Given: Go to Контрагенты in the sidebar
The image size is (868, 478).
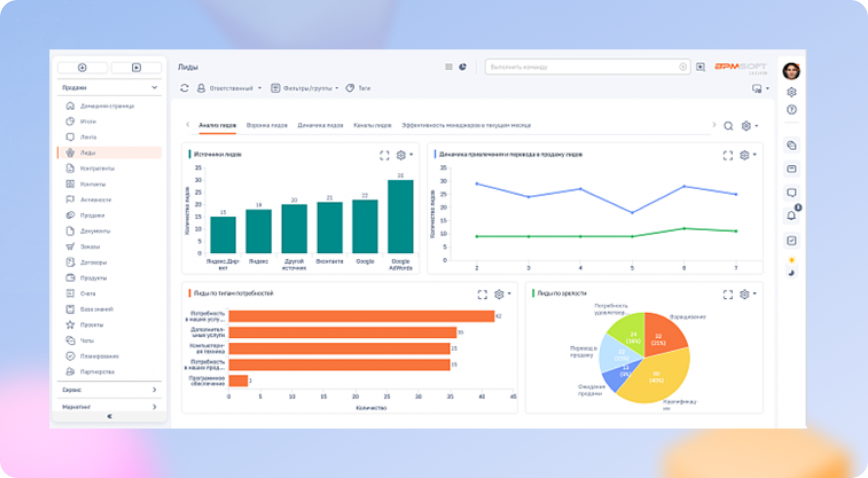Looking at the screenshot, I should 97,168.
